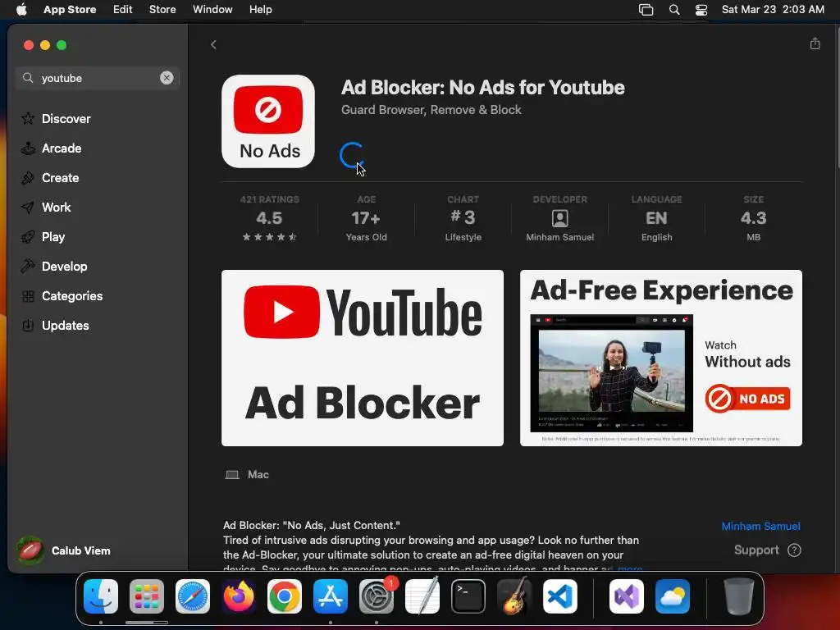This screenshot has width=840, height=630.
Task: Open the Calub Viem account profile
Action: [64, 550]
